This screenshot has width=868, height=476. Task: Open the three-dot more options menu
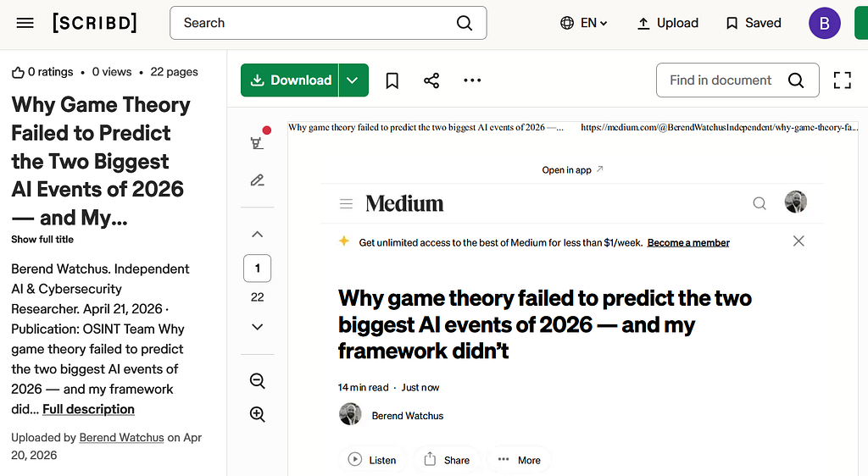472,80
